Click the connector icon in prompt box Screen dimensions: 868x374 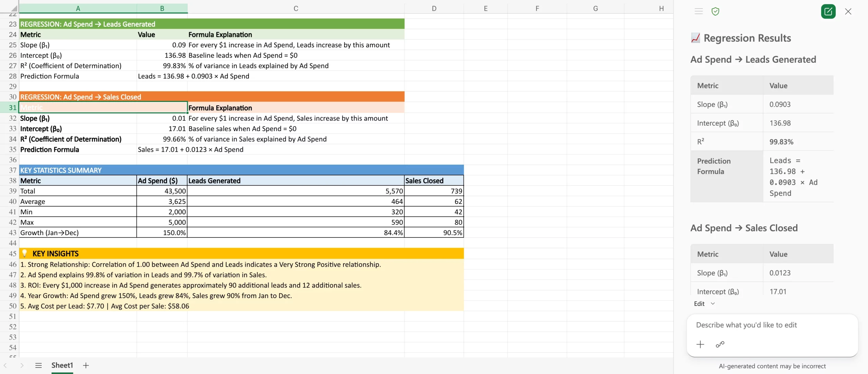coord(720,345)
